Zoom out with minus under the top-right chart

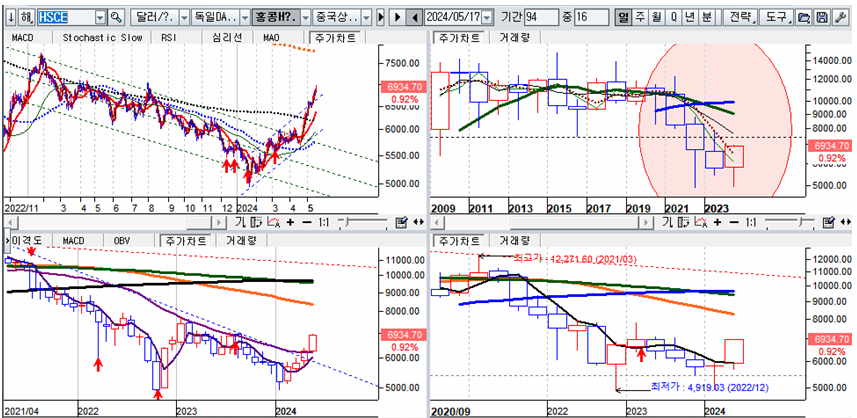tap(734, 222)
